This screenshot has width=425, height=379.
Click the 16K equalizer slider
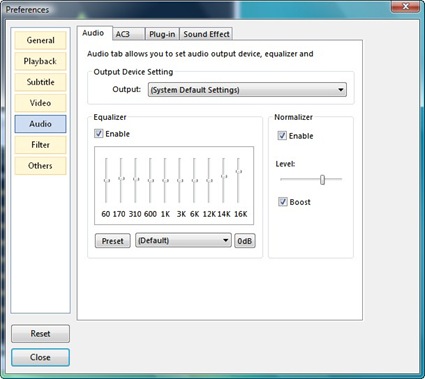tap(238, 171)
